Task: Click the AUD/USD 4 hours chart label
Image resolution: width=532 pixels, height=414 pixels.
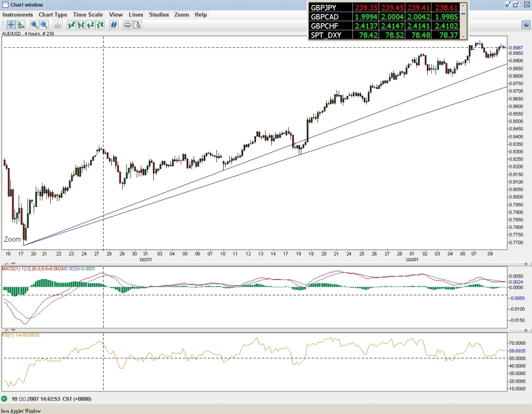Action: click(28, 33)
